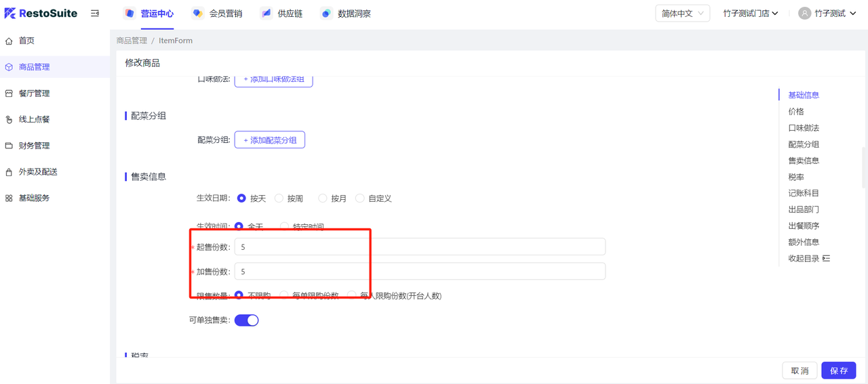This screenshot has width=868, height=384.
Task: Toggle the 可单独售卖 switch
Action: click(247, 320)
